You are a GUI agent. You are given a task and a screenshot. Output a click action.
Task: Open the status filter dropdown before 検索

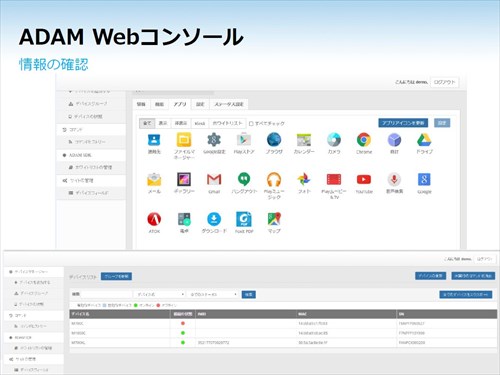[213, 294]
